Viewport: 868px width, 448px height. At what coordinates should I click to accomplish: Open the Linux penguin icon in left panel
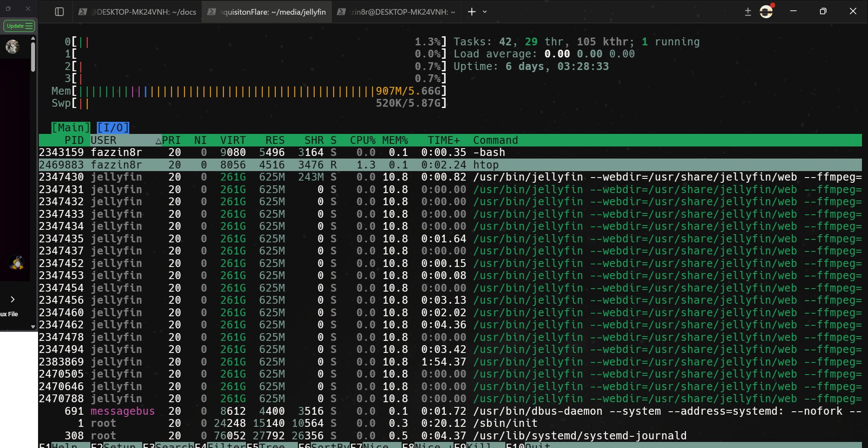point(17,262)
